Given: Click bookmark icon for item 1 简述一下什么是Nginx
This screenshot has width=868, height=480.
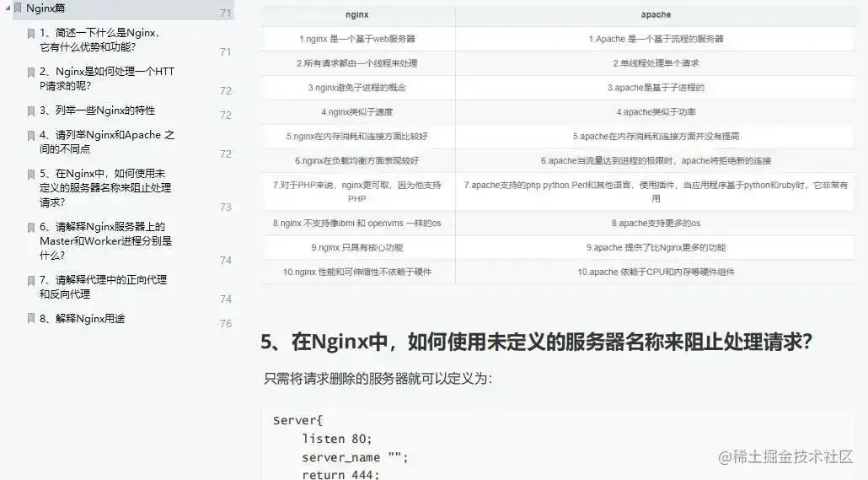Looking at the screenshot, I should 31,33.
